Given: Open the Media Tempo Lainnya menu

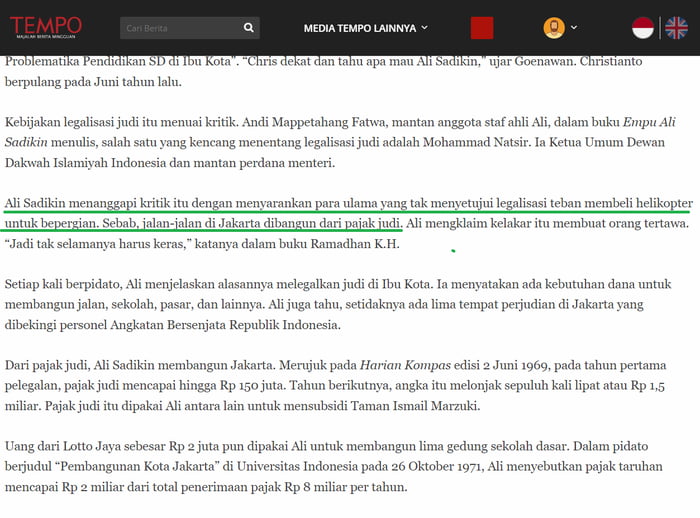Looking at the screenshot, I should [x=359, y=28].
